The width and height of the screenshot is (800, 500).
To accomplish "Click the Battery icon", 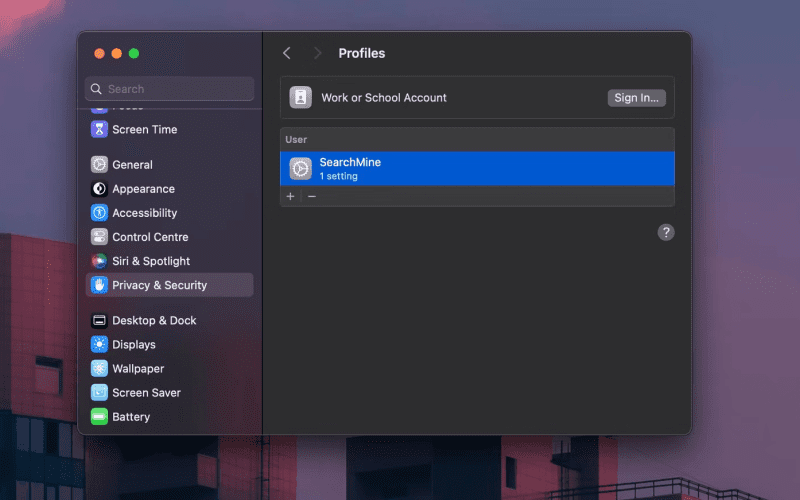I will click(99, 417).
